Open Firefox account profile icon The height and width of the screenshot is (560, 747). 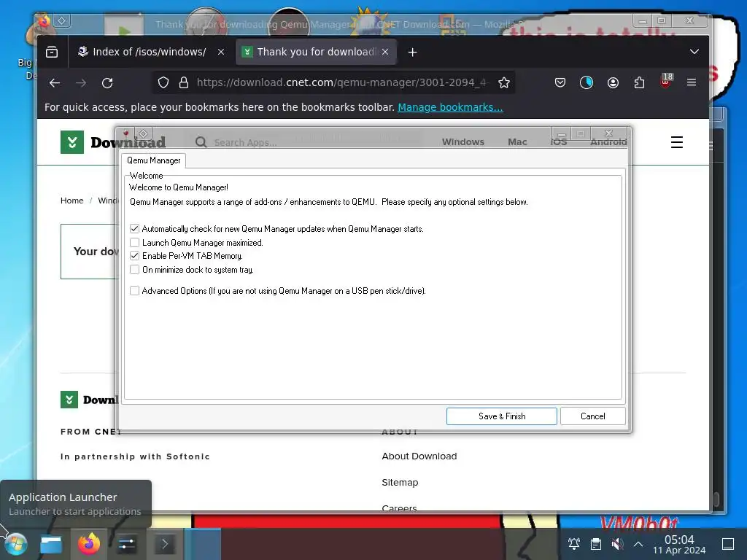click(613, 83)
